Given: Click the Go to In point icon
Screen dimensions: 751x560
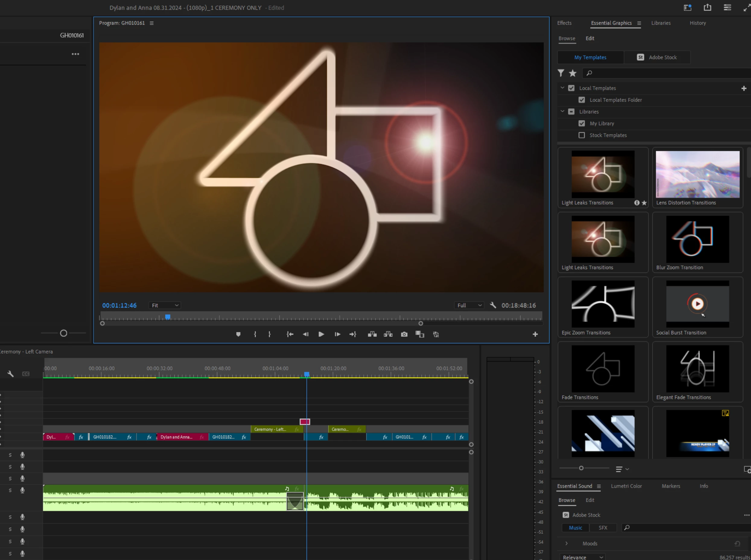Looking at the screenshot, I should (x=290, y=335).
